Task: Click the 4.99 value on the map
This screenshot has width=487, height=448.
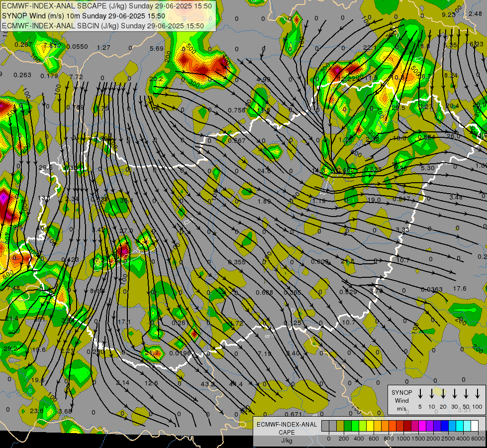Action: coord(263,79)
